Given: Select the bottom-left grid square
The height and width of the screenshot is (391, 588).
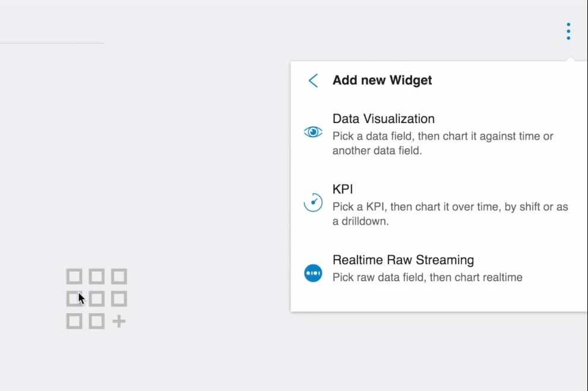Looking at the screenshot, I should point(74,321).
